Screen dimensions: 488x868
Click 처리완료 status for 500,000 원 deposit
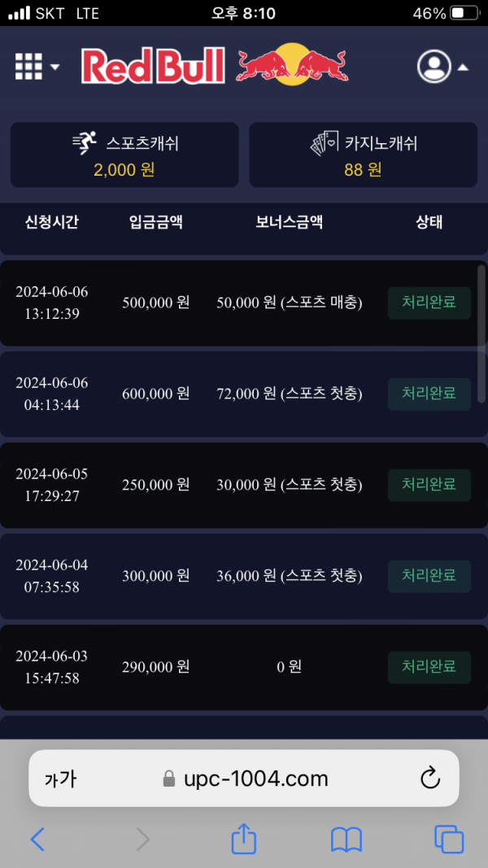429,303
